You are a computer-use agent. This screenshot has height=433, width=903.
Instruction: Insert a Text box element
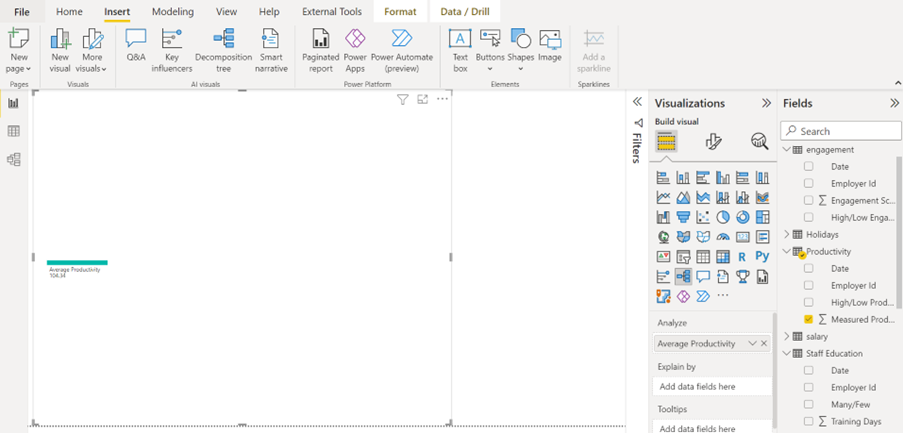click(x=460, y=51)
